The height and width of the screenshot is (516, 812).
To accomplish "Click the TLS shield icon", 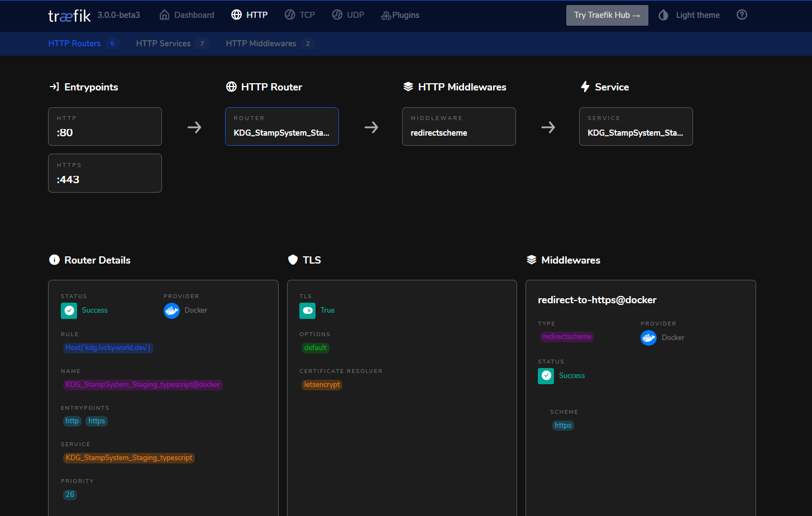I will click(293, 260).
